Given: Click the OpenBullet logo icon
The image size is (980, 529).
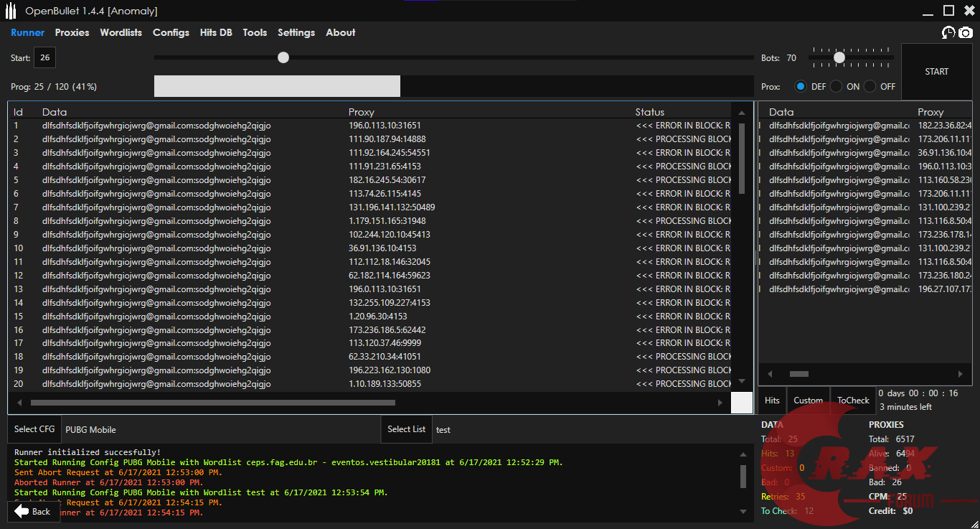Looking at the screenshot, I should click(10, 11).
